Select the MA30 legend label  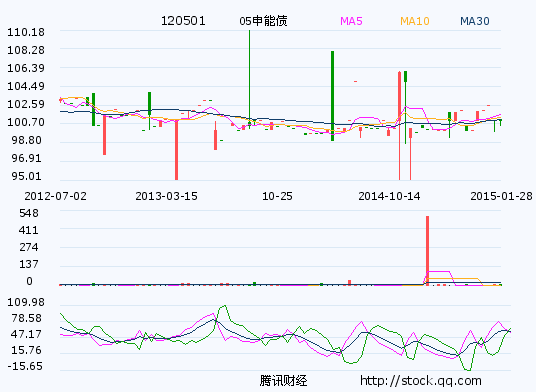pyautogui.click(x=475, y=21)
